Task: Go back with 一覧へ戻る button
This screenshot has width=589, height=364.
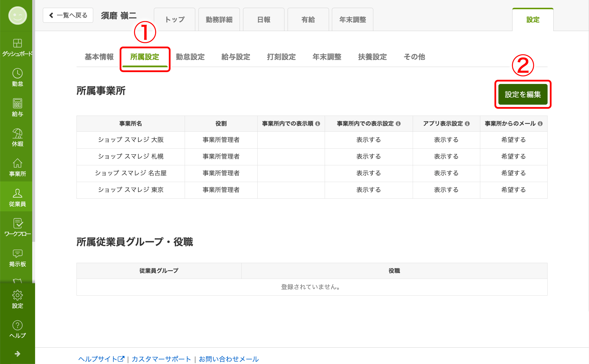Action: [68, 15]
